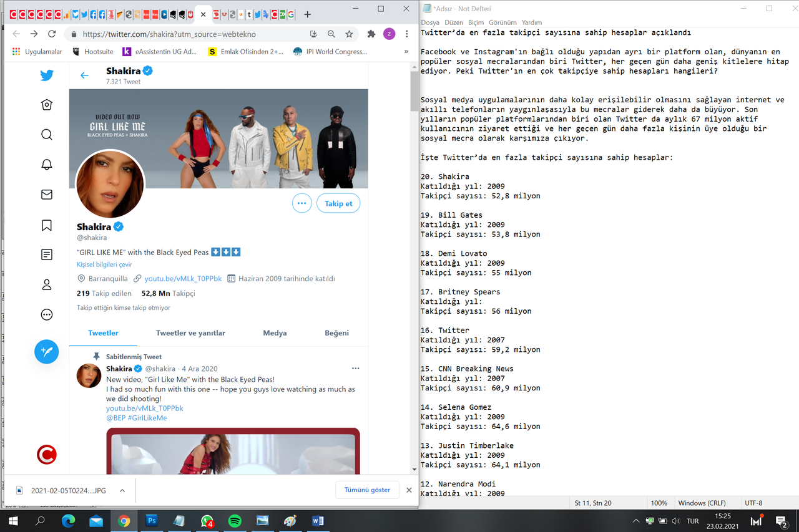This screenshot has width=799, height=532.
Task: Open the youtu.be/vMLk_T0PPbk link in bio
Action: coord(183,279)
